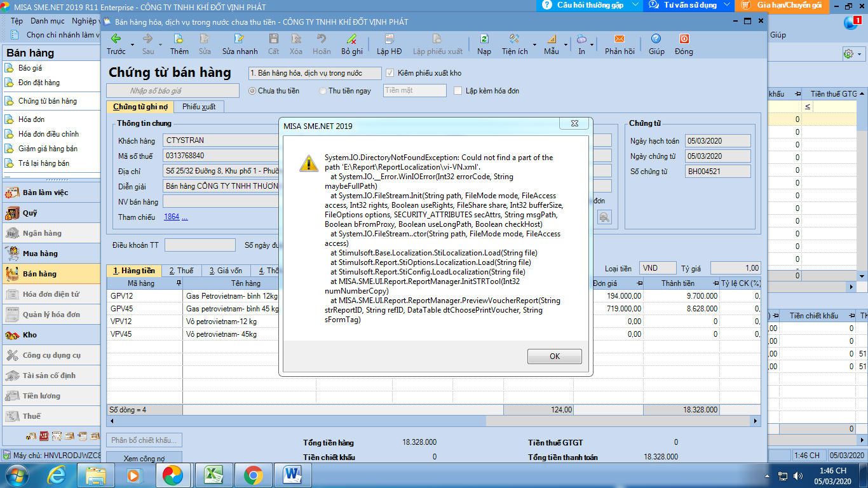Click the Lập HĐ invoice icon

pos(389,39)
